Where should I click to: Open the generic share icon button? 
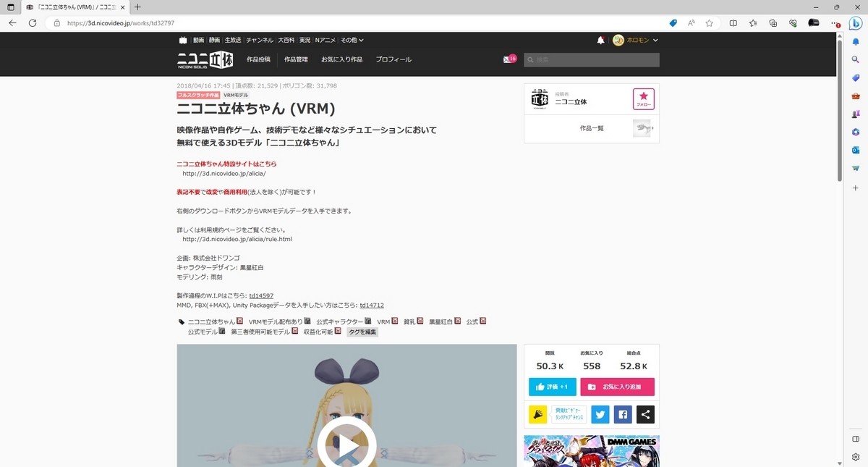tap(645, 414)
